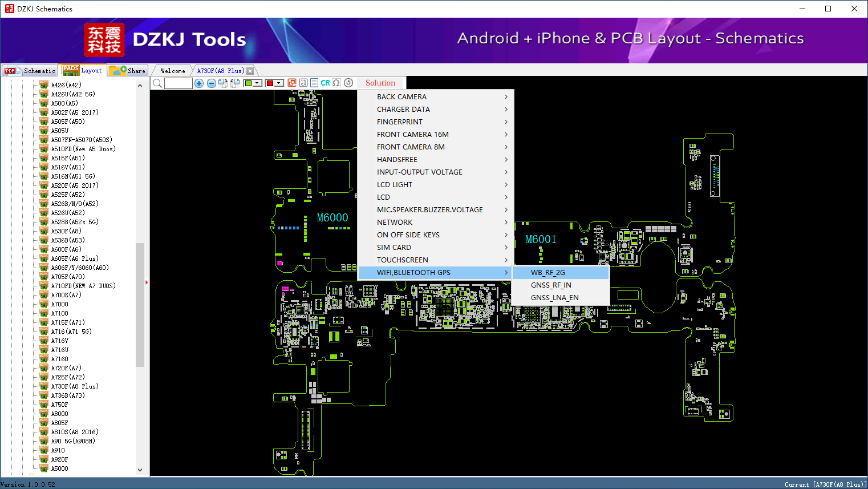Open the green color dropdown

click(x=258, y=83)
